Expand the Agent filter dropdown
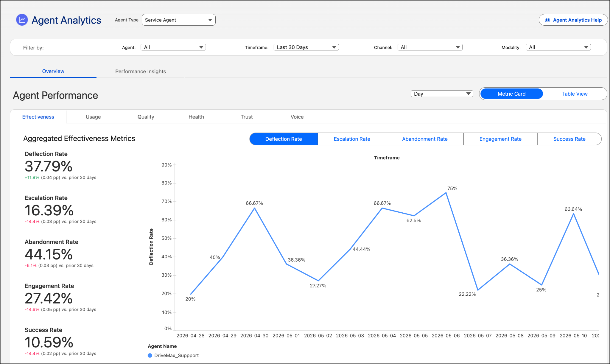This screenshot has height=364, width=610. click(173, 47)
